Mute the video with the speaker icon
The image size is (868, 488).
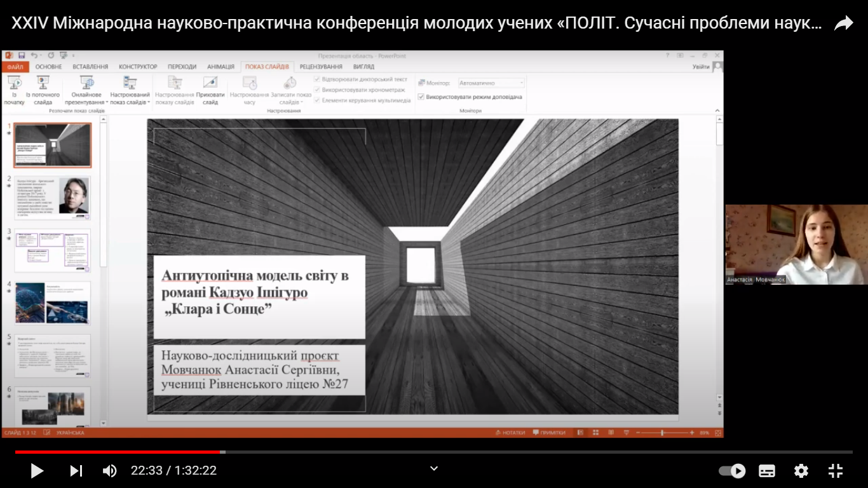109,471
